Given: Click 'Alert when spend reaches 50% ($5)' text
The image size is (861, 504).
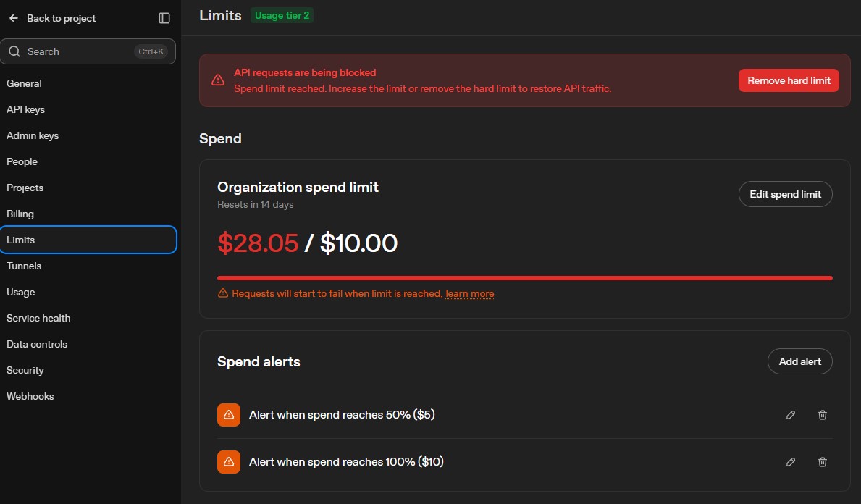Looking at the screenshot, I should tap(342, 415).
